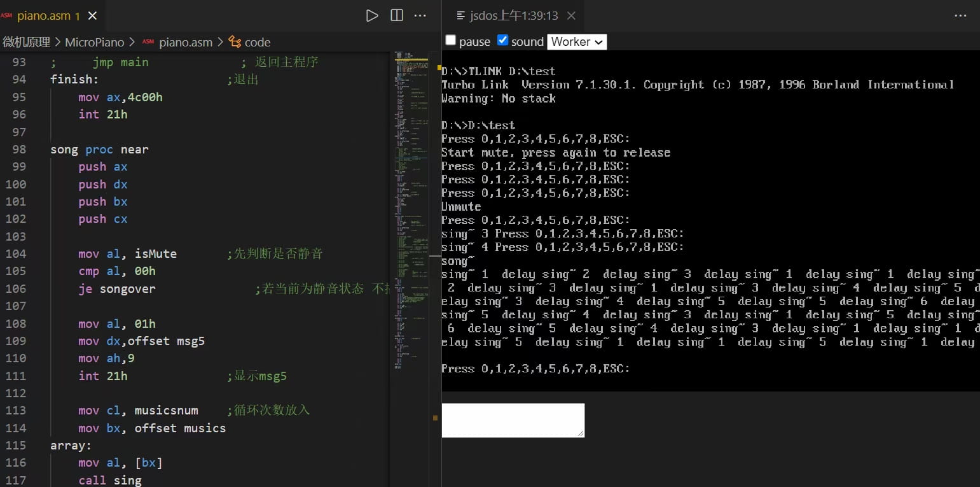This screenshot has width=980, height=487.
Task: Click the 'cmp al, 00h' instruction
Action: [x=117, y=271]
